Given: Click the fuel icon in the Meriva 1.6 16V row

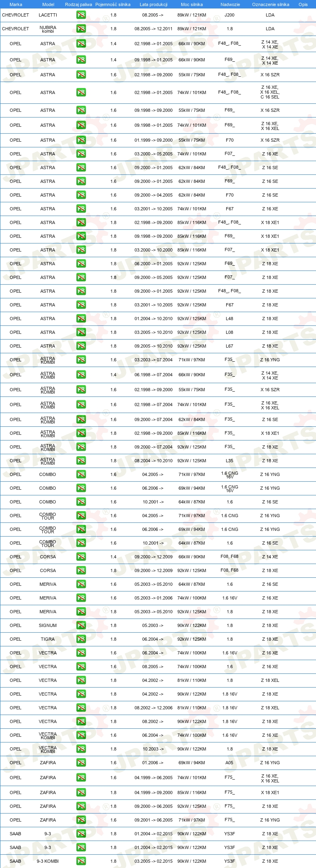Looking at the screenshot, I should click(81, 598).
